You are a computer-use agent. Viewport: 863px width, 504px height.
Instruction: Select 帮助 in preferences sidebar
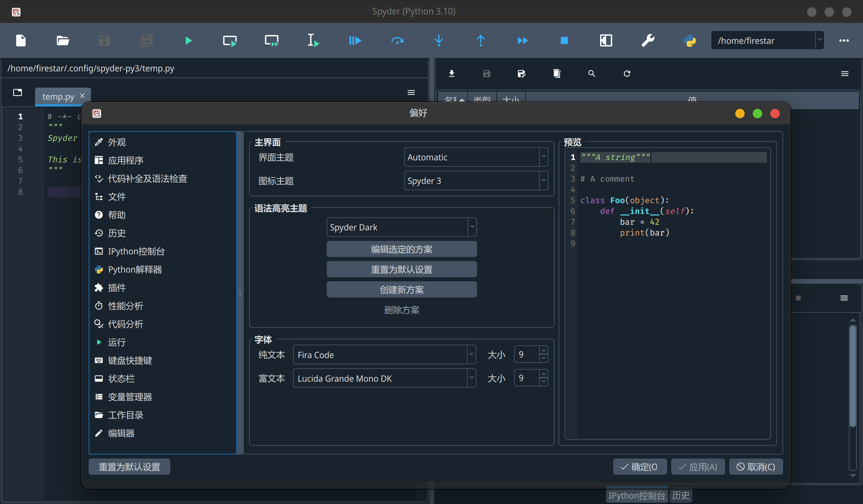click(162, 215)
